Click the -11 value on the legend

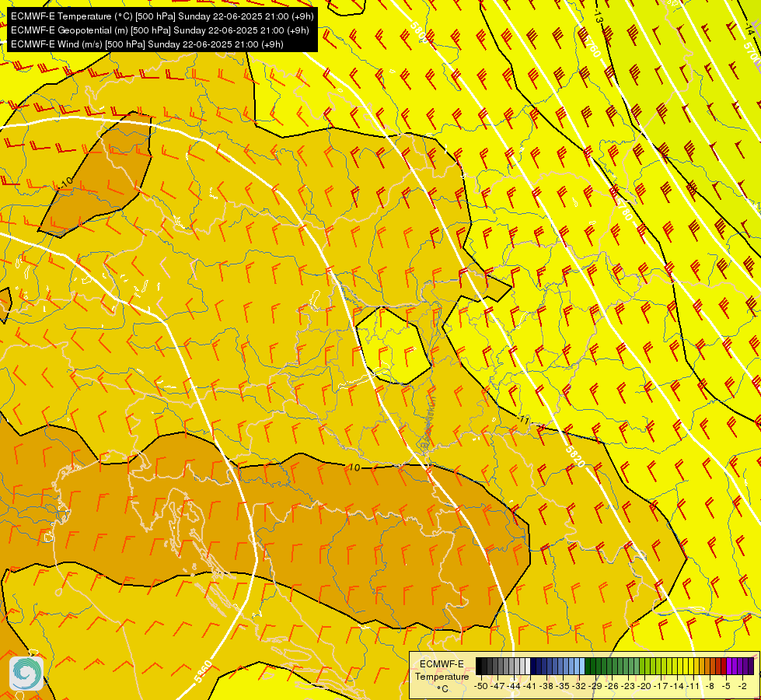[693, 686]
